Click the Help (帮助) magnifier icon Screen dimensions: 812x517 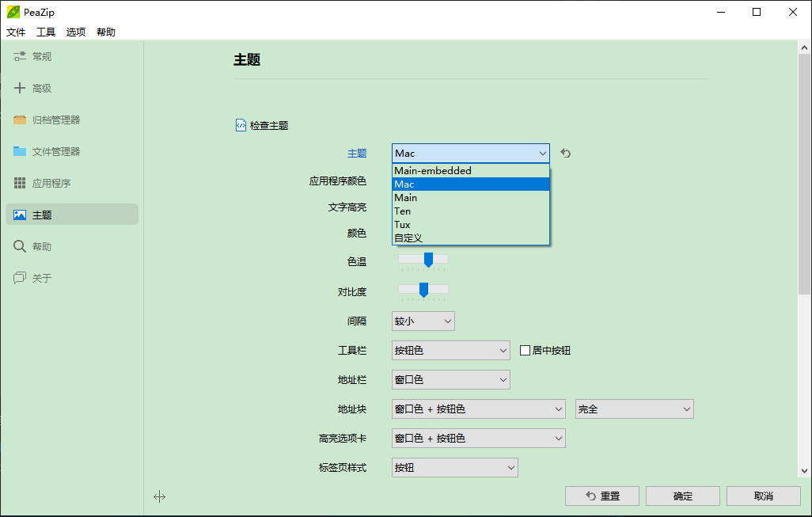20,246
